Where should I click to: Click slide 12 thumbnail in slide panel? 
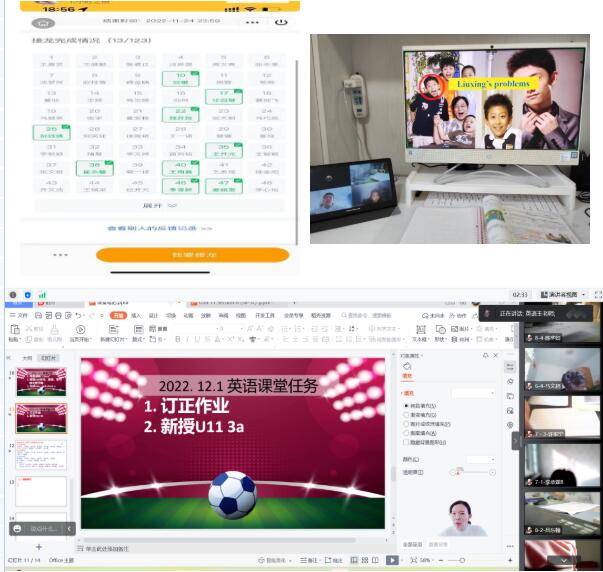click(41, 455)
